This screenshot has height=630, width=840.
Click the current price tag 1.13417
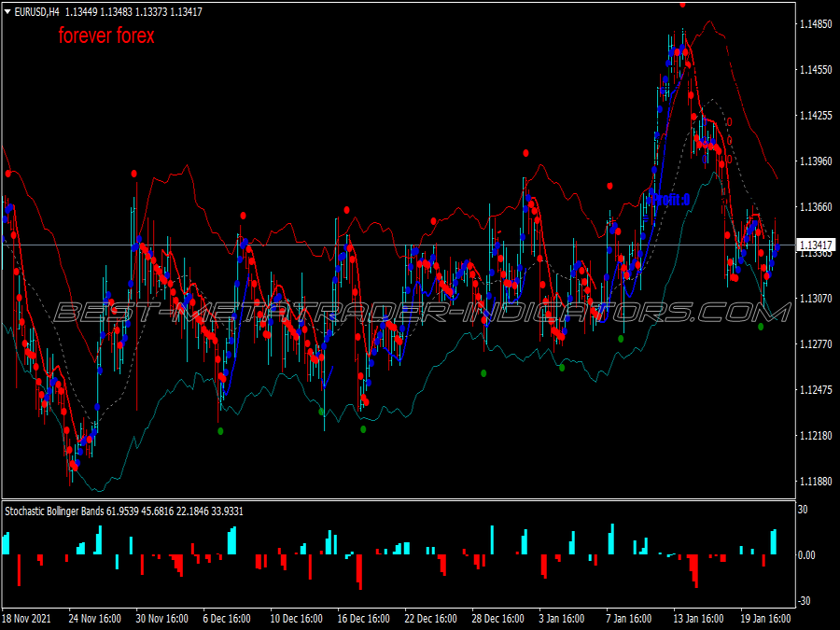pos(816,245)
